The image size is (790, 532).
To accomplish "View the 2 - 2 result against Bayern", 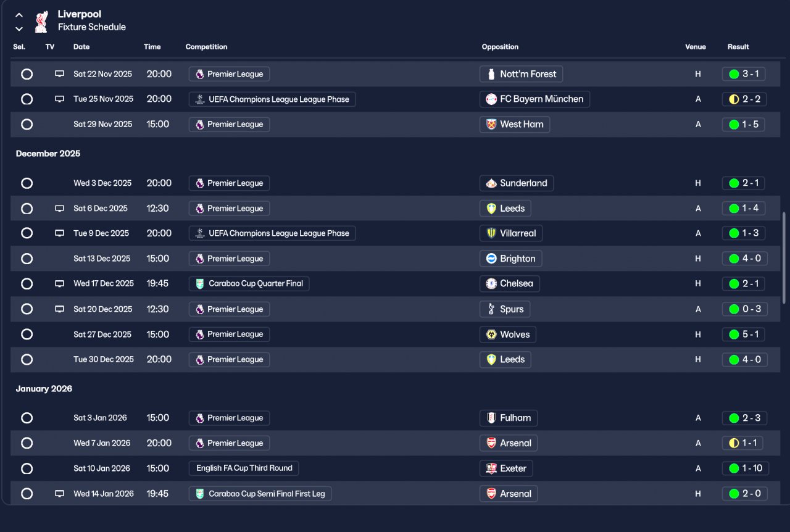I will pyautogui.click(x=744, y=99).
